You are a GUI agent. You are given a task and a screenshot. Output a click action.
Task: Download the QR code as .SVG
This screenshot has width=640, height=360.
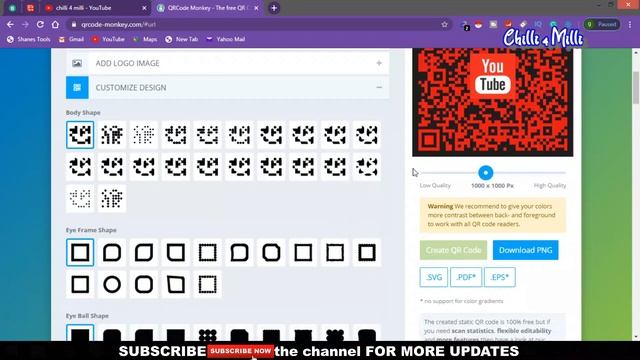click(433, 277)
